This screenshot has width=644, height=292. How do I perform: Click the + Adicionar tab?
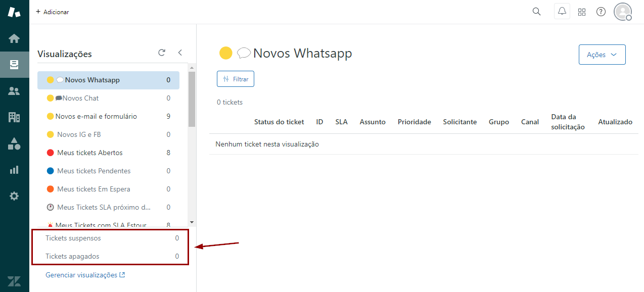pyautogui.click(x=53, y=12)
